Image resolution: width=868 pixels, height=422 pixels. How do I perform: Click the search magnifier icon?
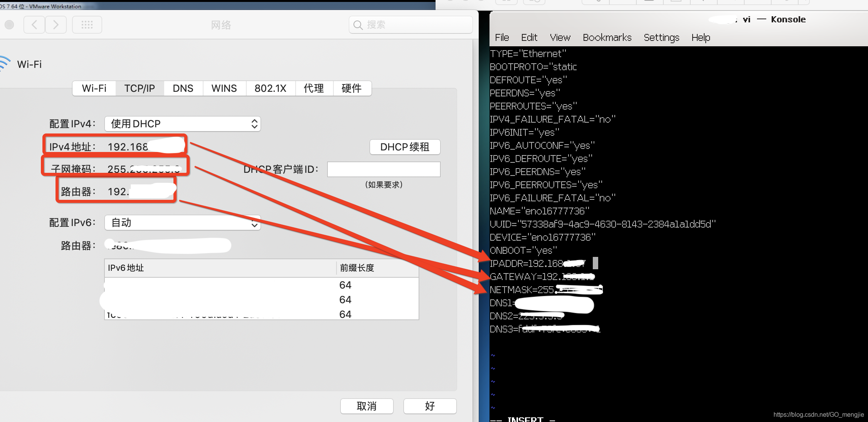pos(358,25)
